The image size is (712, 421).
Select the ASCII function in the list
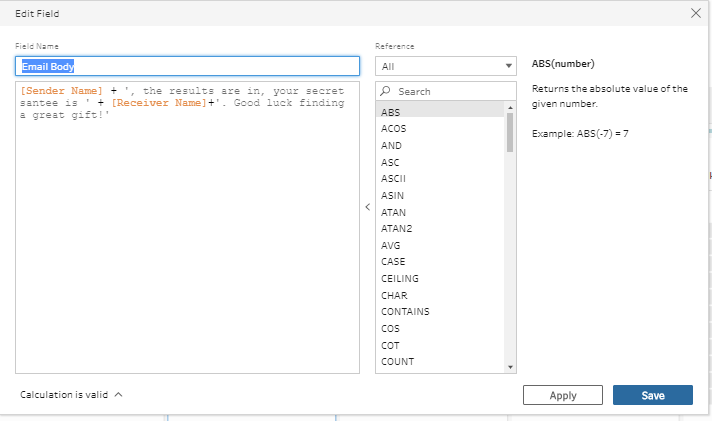pyautogui.click(x=394, y=178)
